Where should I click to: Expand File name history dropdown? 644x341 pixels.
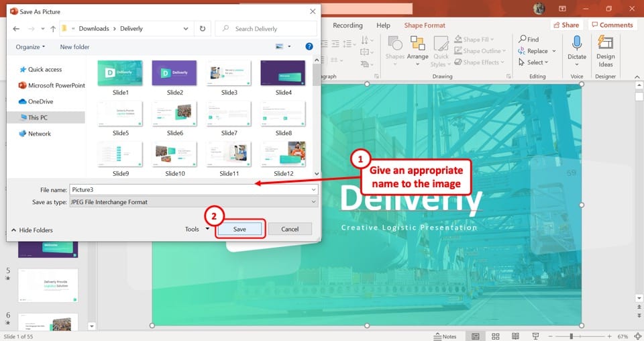314,190
